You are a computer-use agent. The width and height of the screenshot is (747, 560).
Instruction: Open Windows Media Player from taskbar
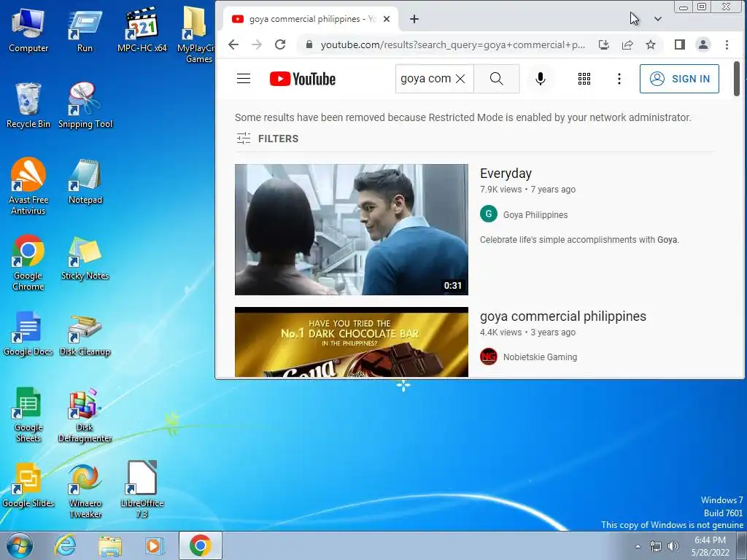coord(154,545)
